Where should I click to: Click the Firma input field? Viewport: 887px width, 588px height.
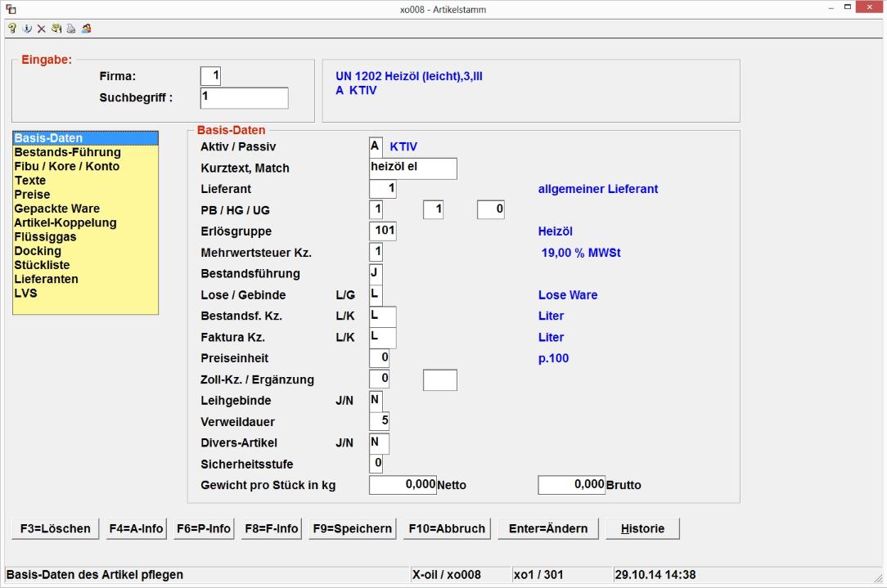pyautogui.click(x=210, y=76)
